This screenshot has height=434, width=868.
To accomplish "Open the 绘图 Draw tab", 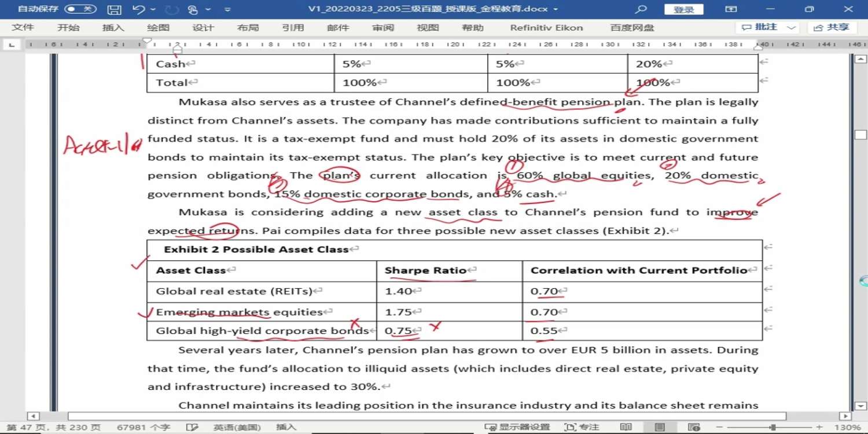I will pyautogui.click(x=159, y=28).
